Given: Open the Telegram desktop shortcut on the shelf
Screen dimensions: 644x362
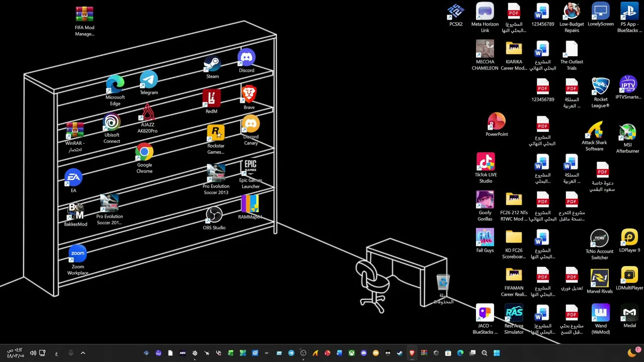Looking at the screenshot, I should pyautogui.click(x=149, y=83).
